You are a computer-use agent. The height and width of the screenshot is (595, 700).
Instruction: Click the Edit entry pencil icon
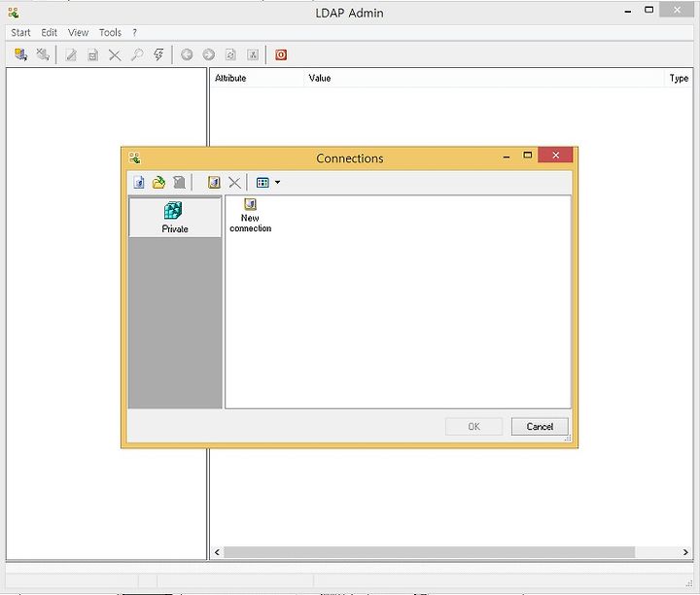pos(71,54)
